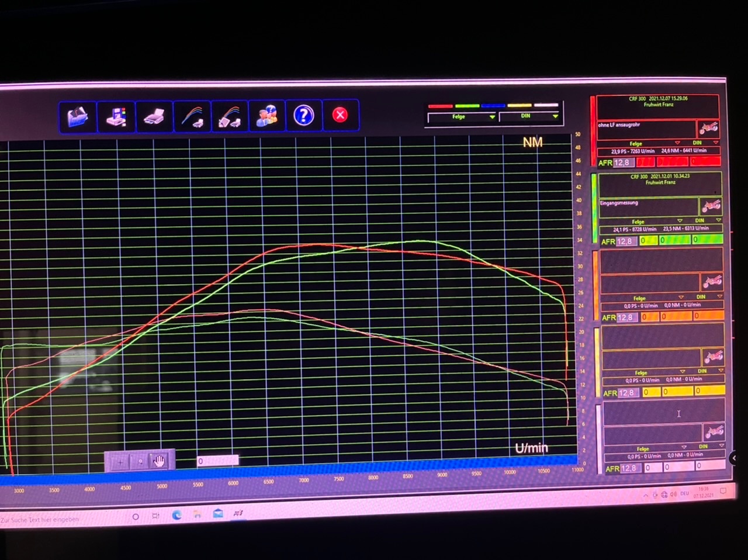Image resolution: width=748 pixels, height=560 pixels.
Task: Click the motorcycle icon of red run
Action: [708, 128]
